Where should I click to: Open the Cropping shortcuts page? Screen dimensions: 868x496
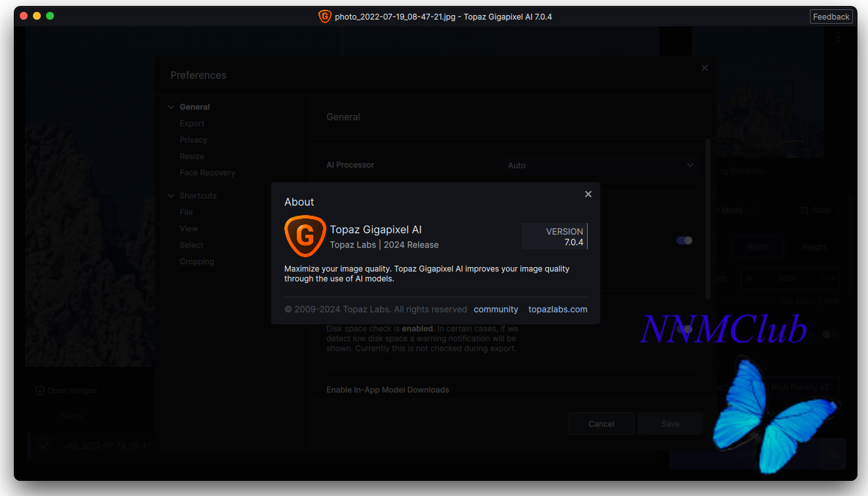point(197,262)
